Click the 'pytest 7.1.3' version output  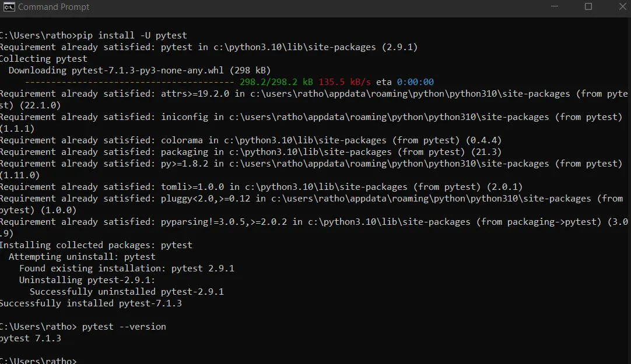[30, 338]
